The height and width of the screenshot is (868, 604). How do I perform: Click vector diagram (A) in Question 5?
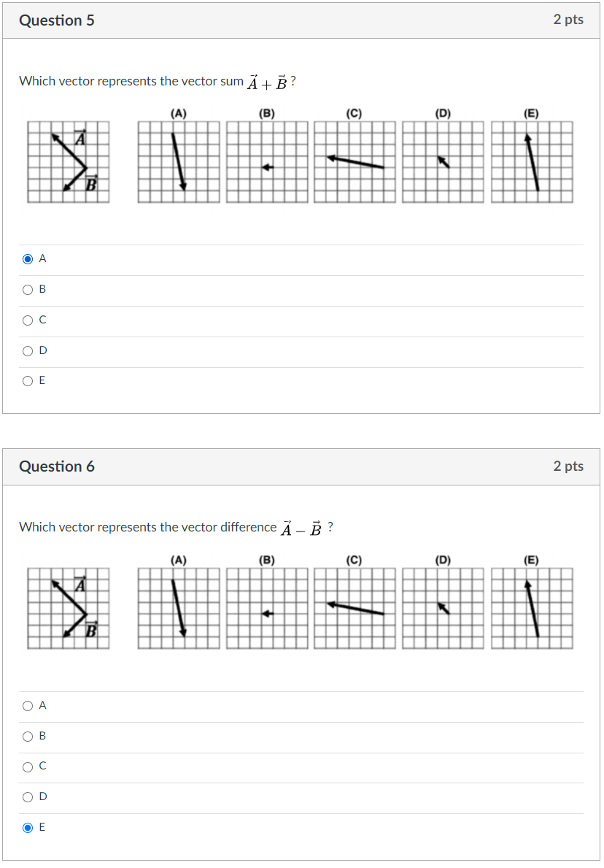point(178,161)
